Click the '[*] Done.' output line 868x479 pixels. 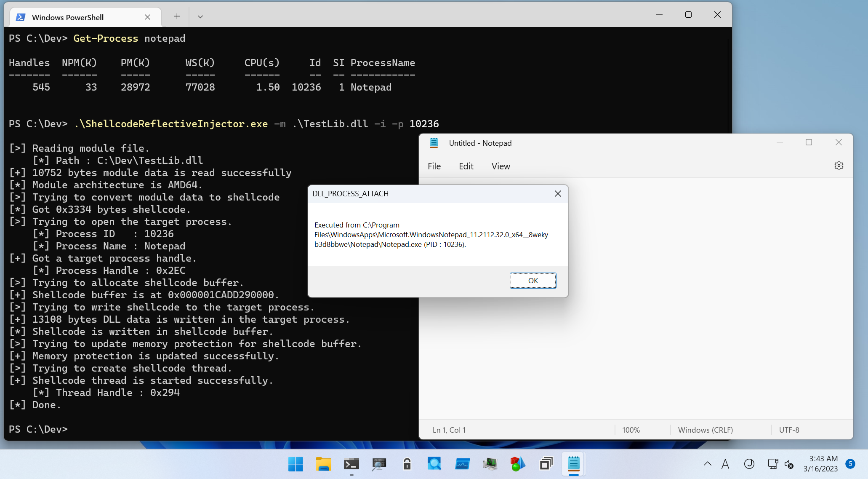(35, 405)
